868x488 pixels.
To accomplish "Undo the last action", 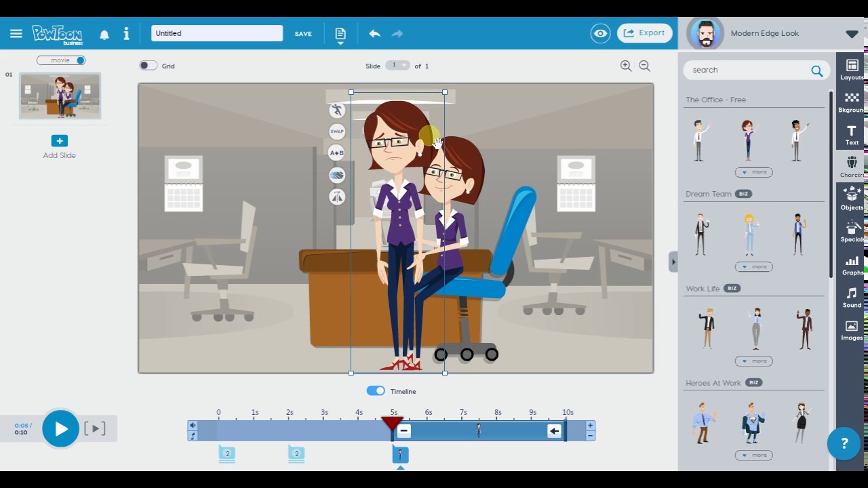I will (x=374, y=33).
